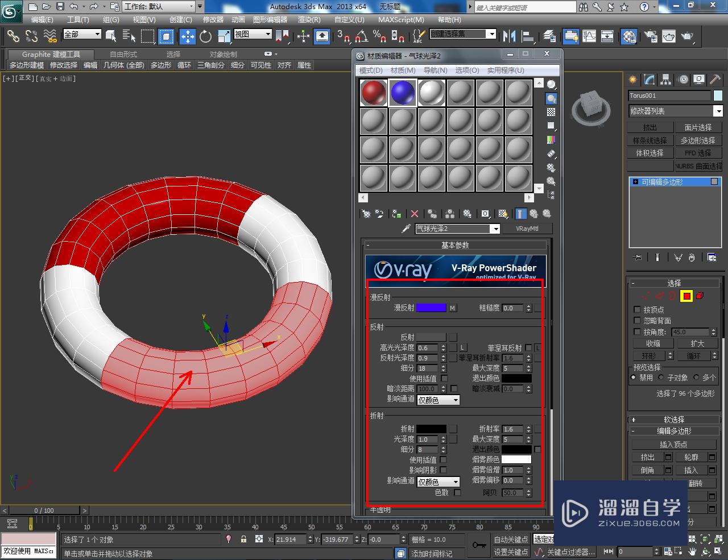
Task: Open 材质(M) menu in material editor
Action: coord(403,70)
